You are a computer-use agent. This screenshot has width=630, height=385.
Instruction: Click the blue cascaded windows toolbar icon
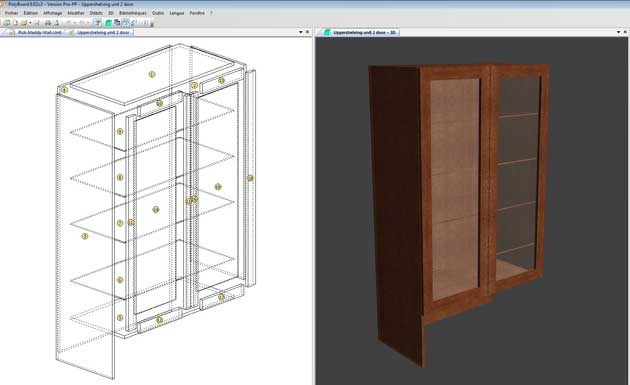tap(117, 23)
